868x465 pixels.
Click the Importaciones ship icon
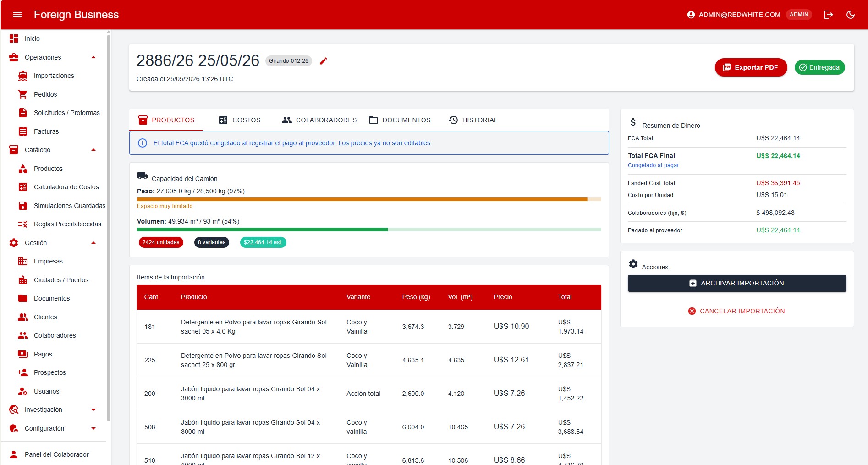pos(23,76)
